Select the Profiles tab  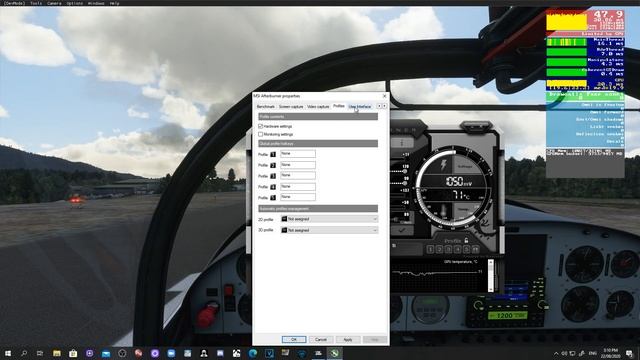[x=339, y=106]
